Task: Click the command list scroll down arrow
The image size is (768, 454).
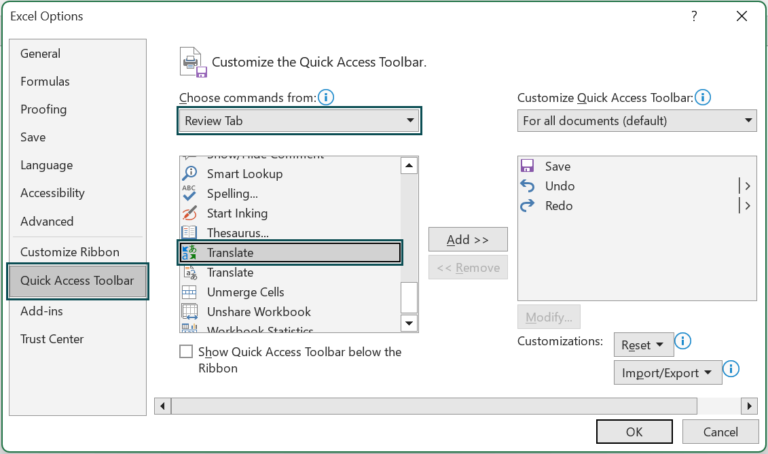Action: 409,323
